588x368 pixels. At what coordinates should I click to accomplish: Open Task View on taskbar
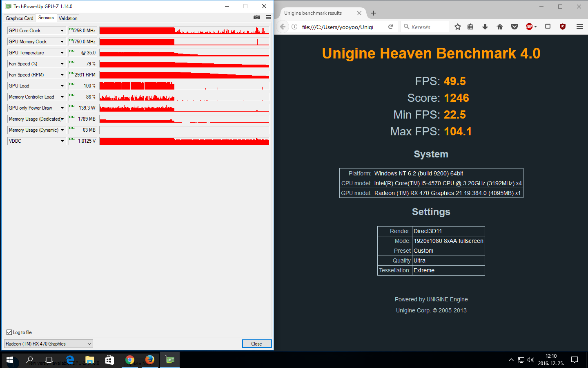pos(49,360)
